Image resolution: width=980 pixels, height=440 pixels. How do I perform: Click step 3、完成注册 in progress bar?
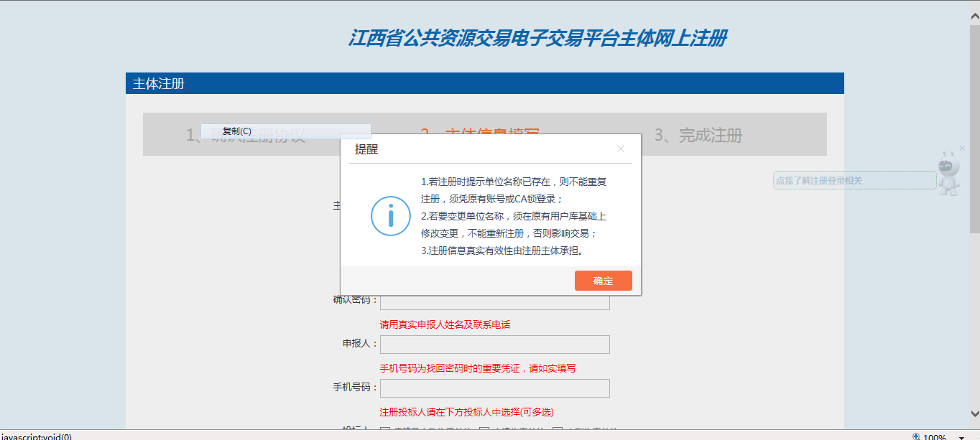click(x=698, y=135)
